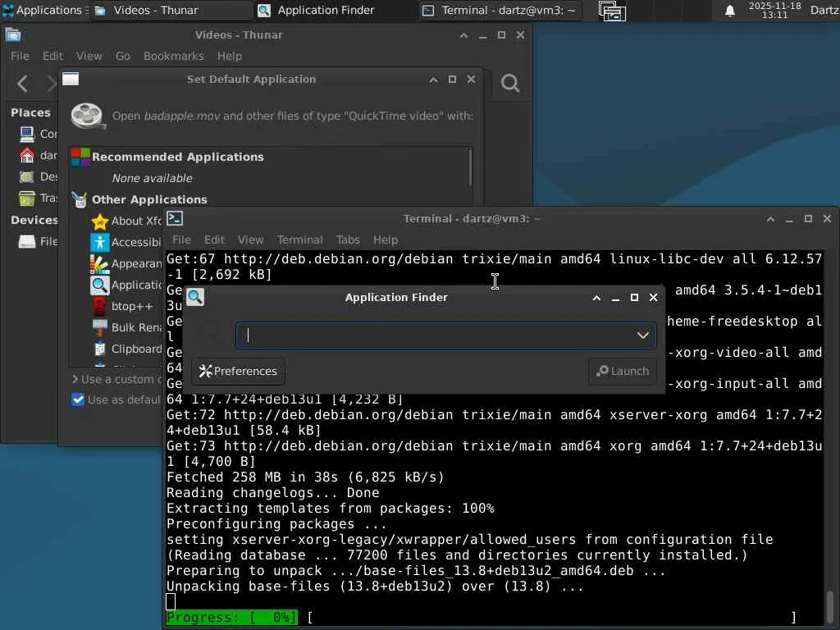Viewport: 840px width, 630px height.
Task: Open Thunar Bookmarks menu
Action: (x=174, y=56)
